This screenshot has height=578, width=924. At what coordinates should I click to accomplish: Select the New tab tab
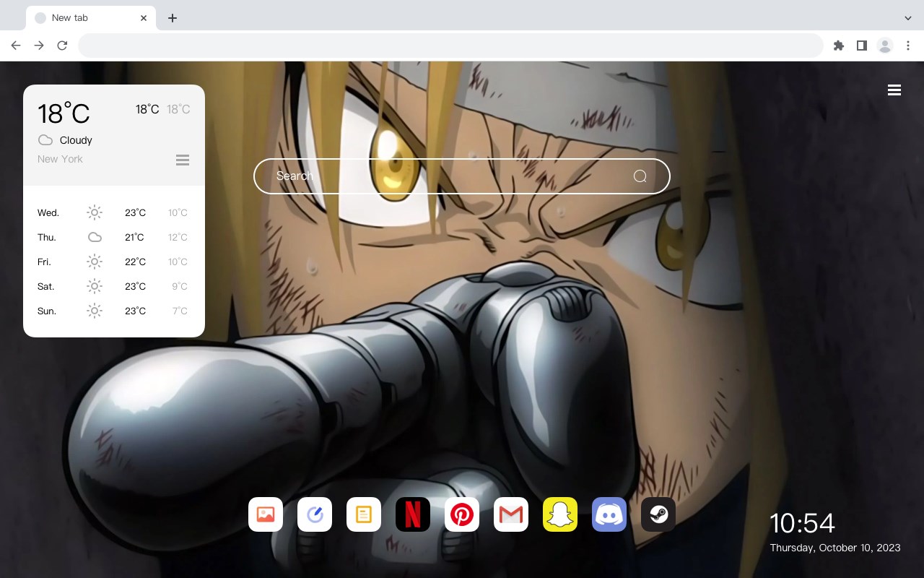coord(91,18)
